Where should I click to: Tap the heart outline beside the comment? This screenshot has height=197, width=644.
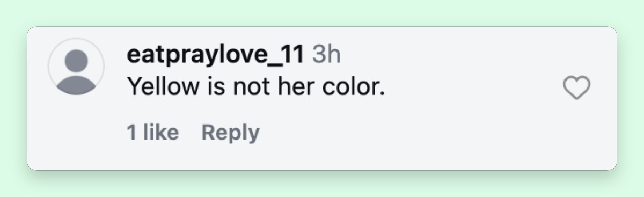[x=576, y=88]
